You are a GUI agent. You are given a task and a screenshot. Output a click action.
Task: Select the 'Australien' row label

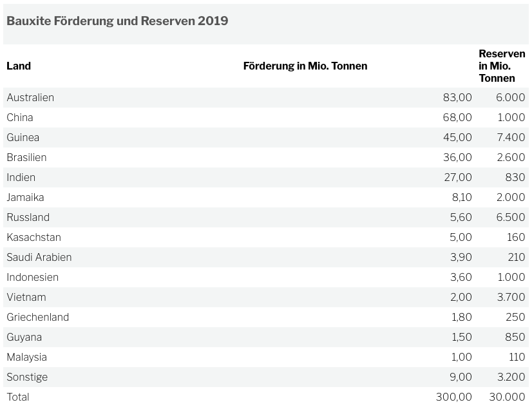30,98
